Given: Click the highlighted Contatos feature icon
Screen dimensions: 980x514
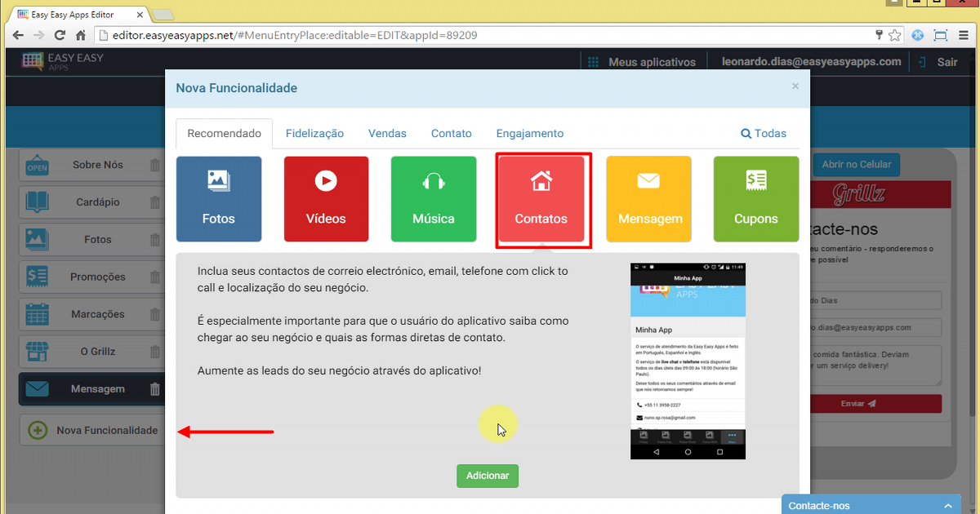Looking at the screenshot, I should pos(542,198).
